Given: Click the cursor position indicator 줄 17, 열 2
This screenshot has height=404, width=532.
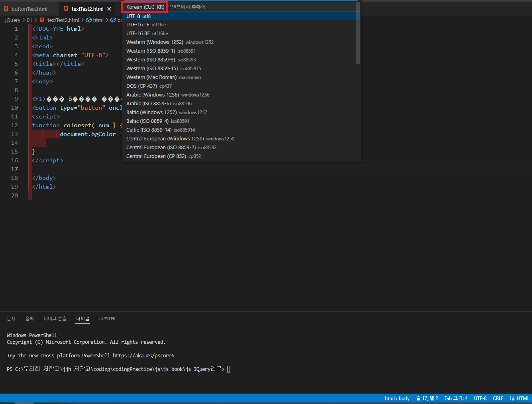Looking at the screenshot, I should tap(426, 398).
